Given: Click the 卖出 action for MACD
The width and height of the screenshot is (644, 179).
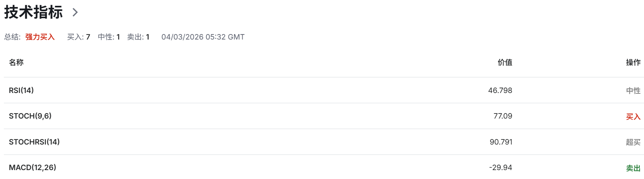Looking at the screenshot, I should 633,168.
